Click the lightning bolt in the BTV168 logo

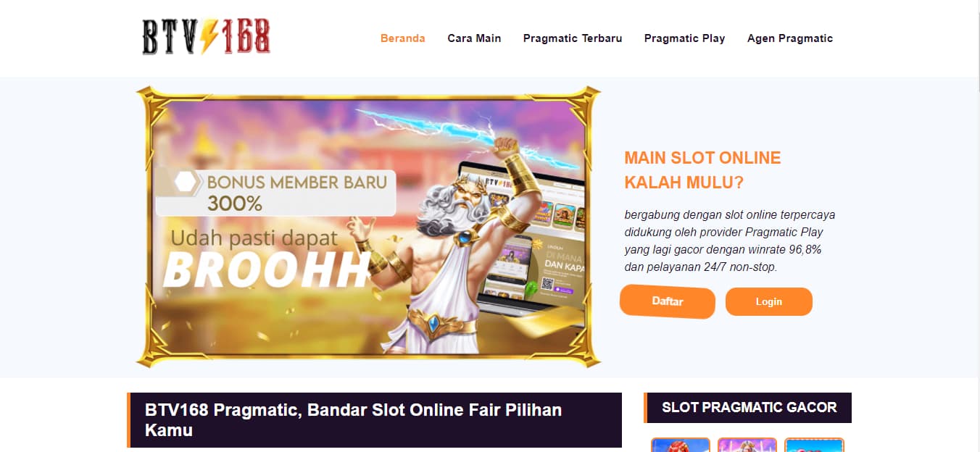(x=209, y=37)
